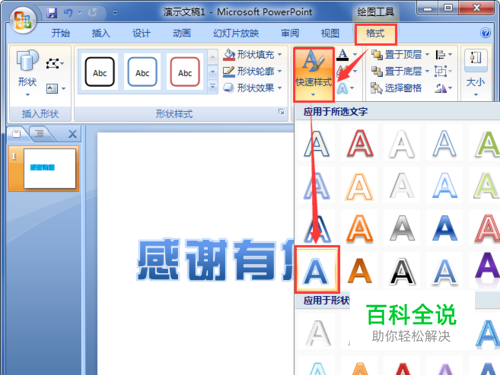
Task: Open the group objects dropdown icon
Action: [x=443, y=71]
